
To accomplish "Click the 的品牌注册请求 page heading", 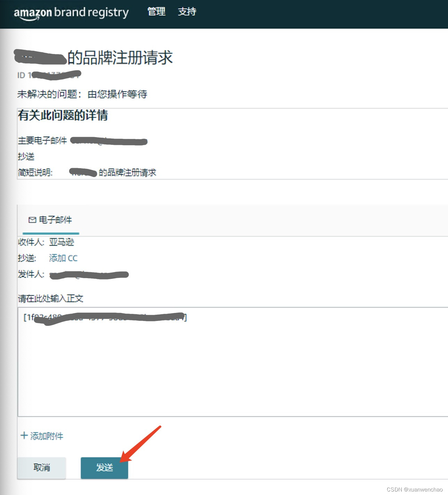I will point(120,57).
